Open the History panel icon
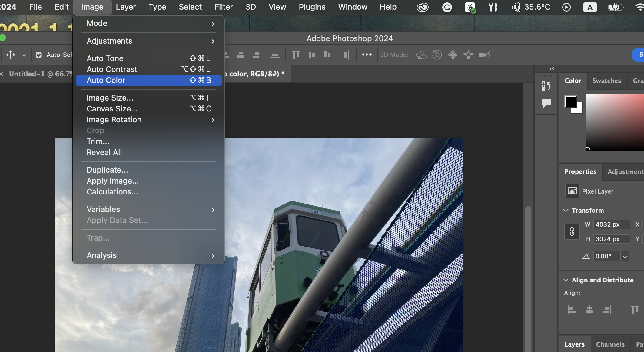This screenshot has width=644, height=352. 546,86
